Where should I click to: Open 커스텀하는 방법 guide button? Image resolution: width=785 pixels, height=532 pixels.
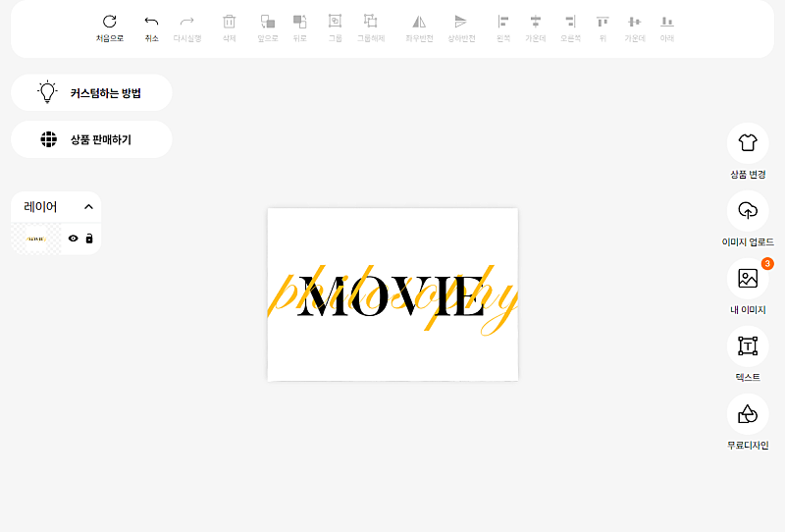[x=91, y=92]
